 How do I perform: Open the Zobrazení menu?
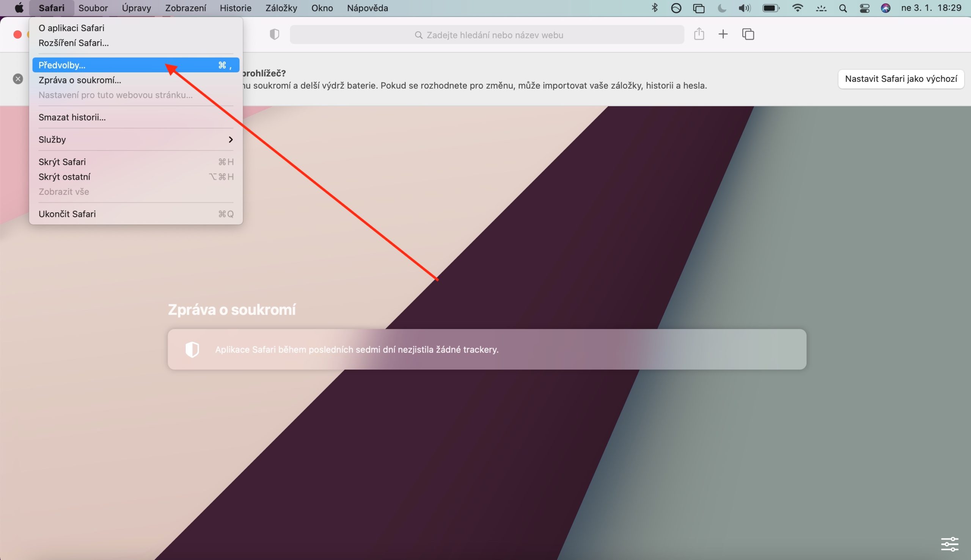tap(185, 8)
